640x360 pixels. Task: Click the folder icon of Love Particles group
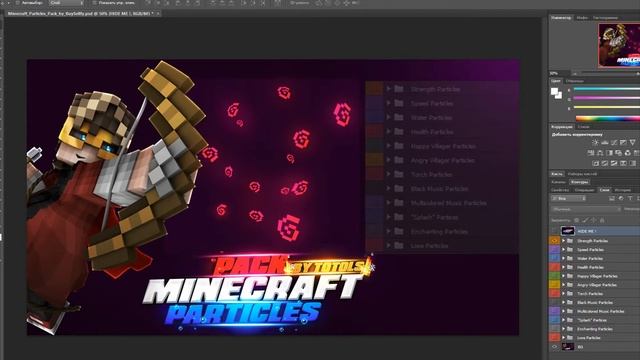(x=570, y=338)
